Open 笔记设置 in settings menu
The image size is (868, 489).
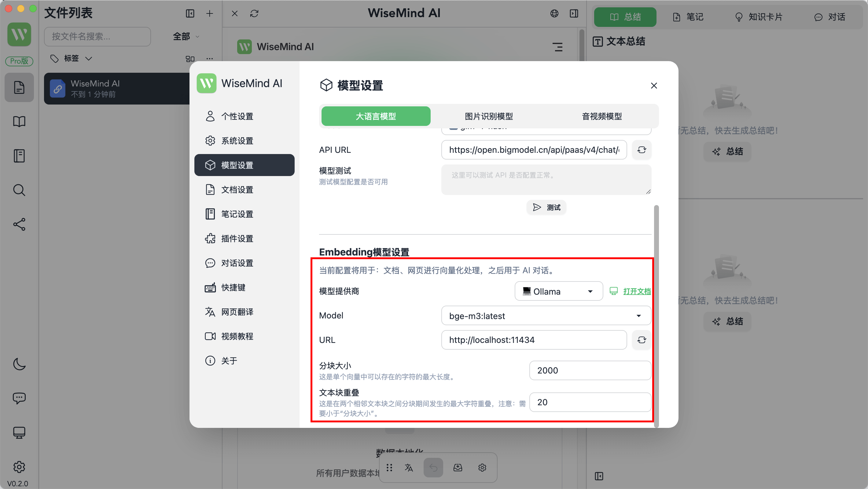point(245,214)
